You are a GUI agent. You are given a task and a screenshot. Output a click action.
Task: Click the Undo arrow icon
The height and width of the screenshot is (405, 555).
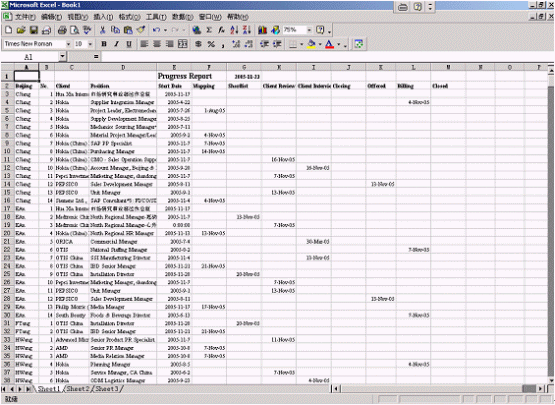[x=156, y=30]
